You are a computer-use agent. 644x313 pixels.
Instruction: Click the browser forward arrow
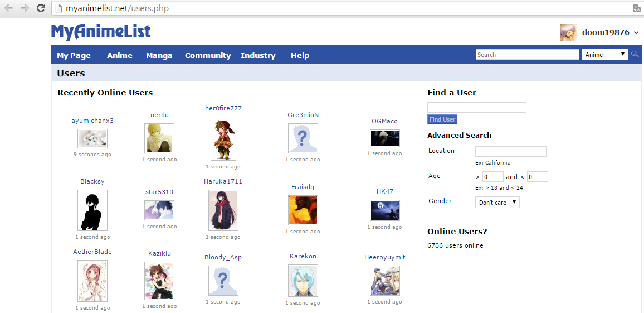[x=25, y=8]
